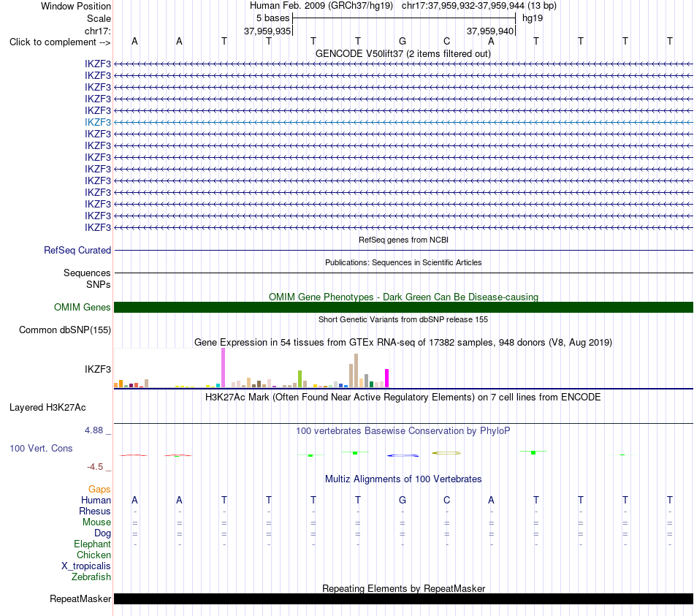Click the chr17:37,959,932-37,959,944 (13 bp) coordinates
Viewport: 694px width, 616px height.
(479, 6)
